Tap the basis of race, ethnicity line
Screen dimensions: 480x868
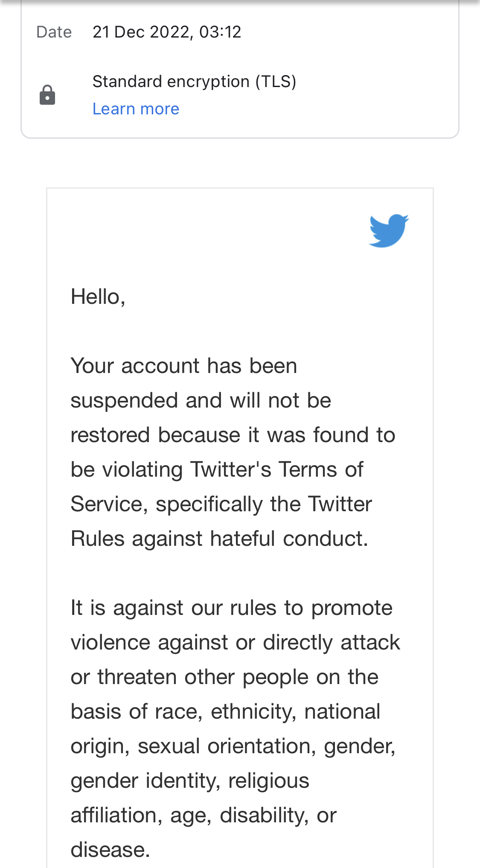(x=225, y=712)
